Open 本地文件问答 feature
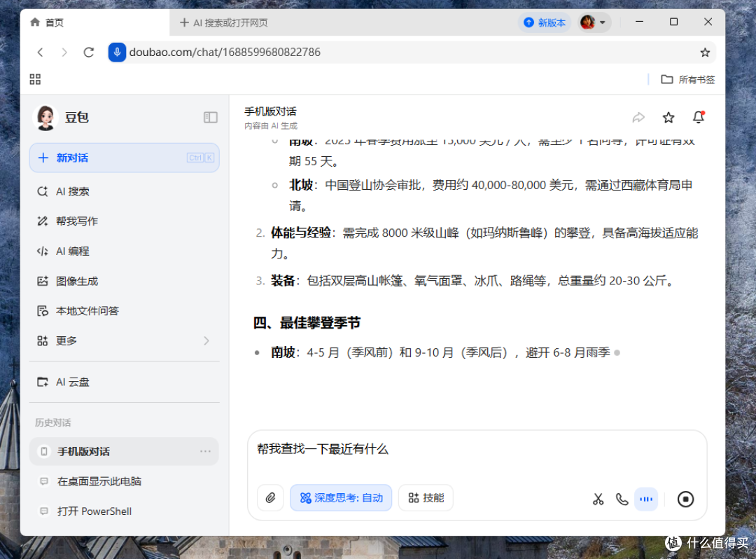Viewport: 756px width, 559px height. (125, 310)
